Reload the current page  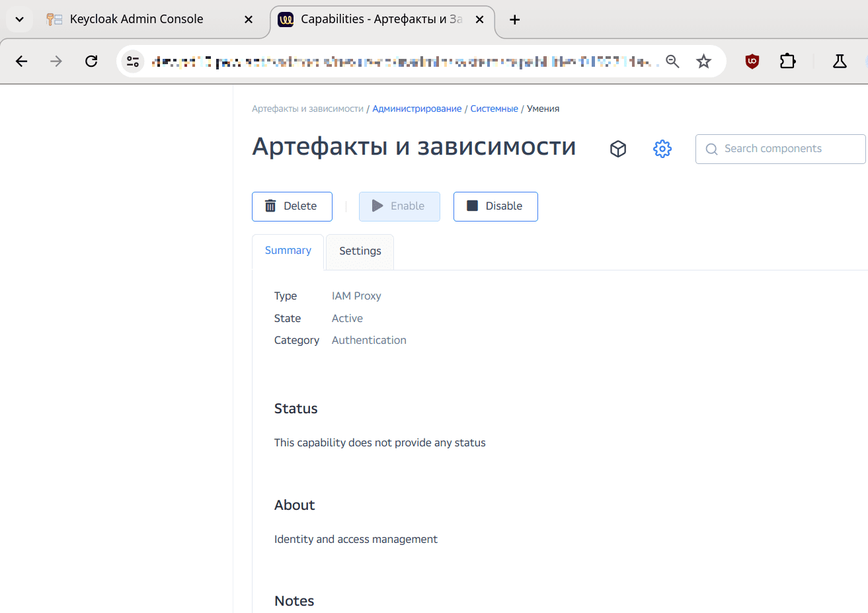click(91, 61)
